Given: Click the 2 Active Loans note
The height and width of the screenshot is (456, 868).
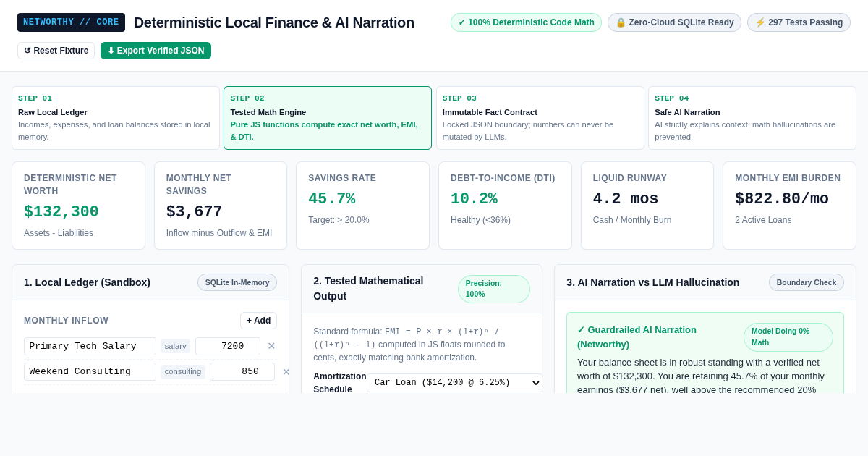Looking at the screenshot, I should 763,220.
